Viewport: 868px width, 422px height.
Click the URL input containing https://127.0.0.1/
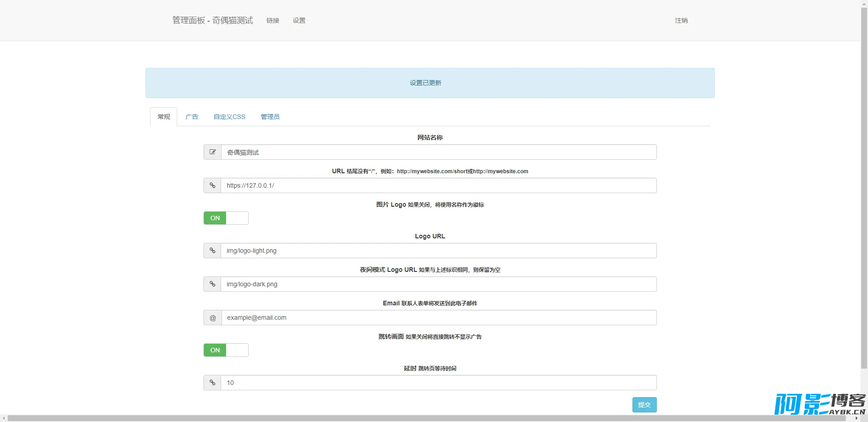(439, 186)
